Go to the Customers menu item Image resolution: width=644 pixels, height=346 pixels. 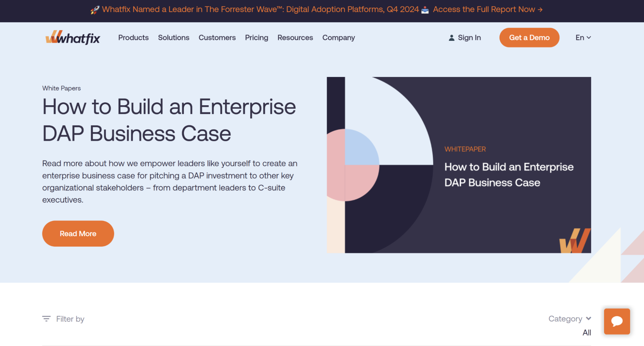pos(217,38)
